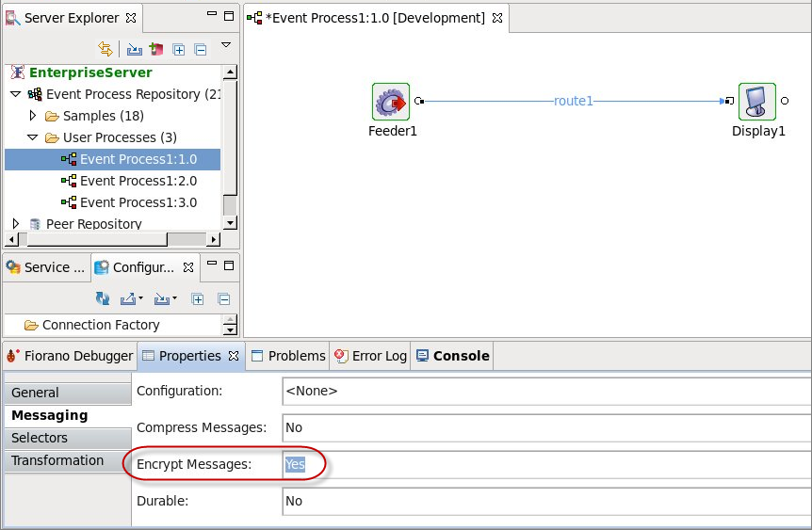Select the EnterpriseServer node

(x=90, y=72)
